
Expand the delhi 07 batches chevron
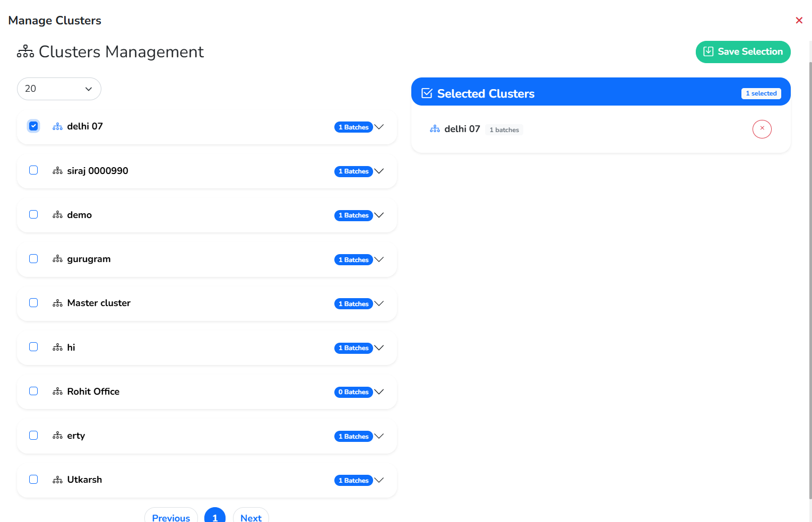pos(379,127)
